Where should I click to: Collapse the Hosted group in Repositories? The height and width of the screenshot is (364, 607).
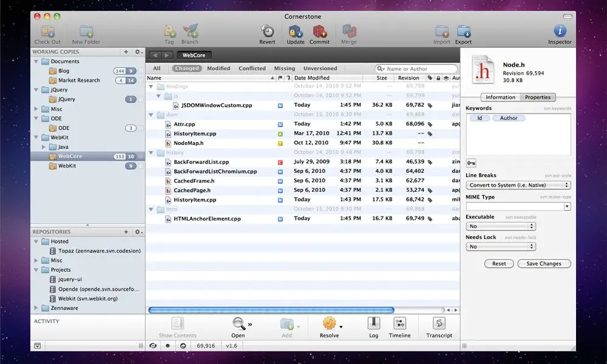pos(36,242)
